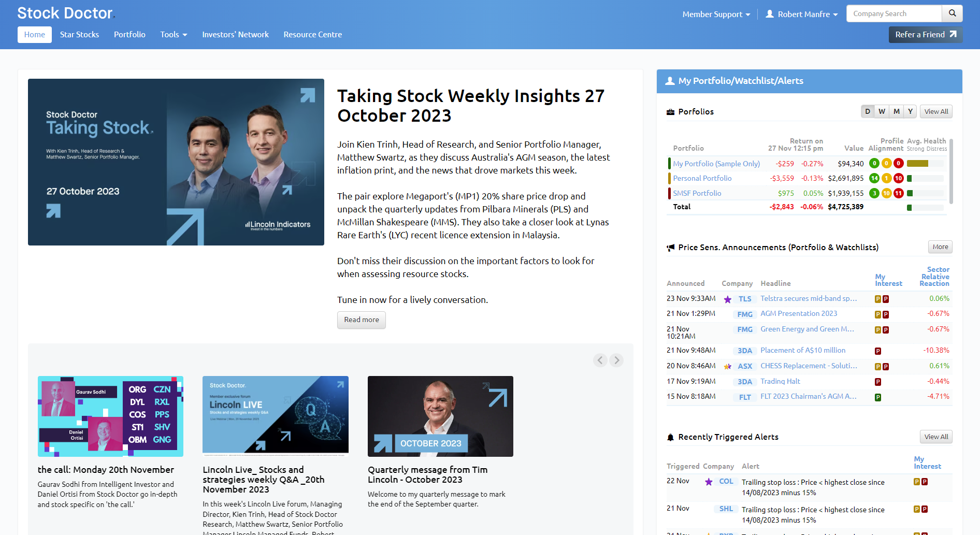Click the purple star beside COL alert
The image size is (980, 535).
click(x=709, y=482)
